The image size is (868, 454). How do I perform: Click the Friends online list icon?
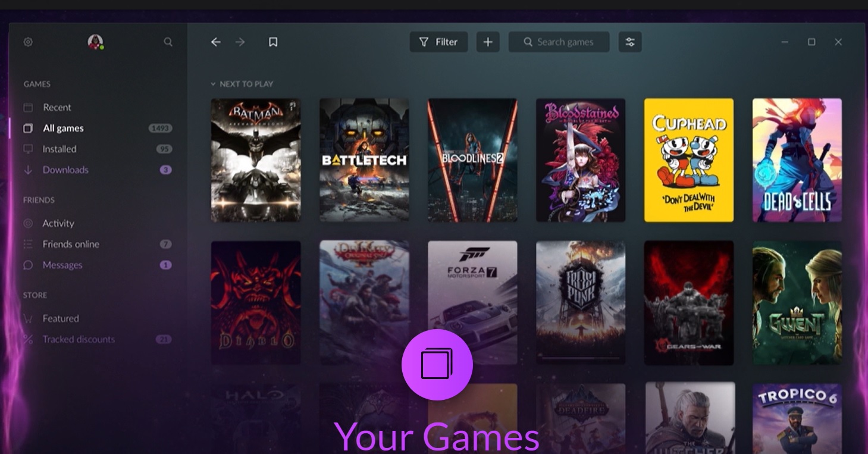tap(28, 245)
